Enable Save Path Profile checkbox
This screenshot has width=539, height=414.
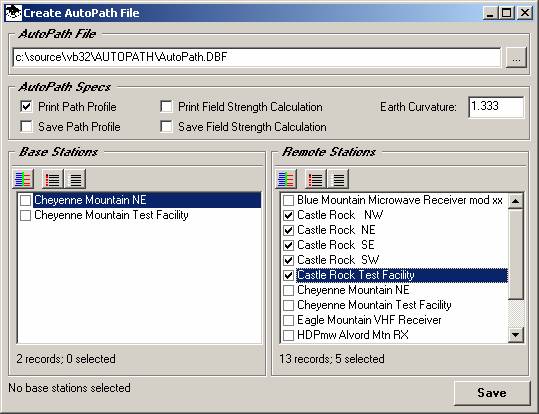coord(26,127)
